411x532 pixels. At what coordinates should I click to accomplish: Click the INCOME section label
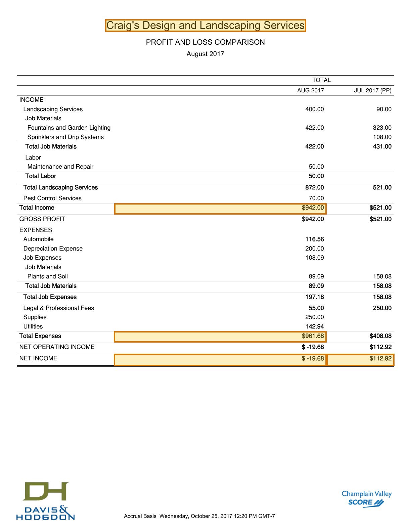click(x=32, y=100)
